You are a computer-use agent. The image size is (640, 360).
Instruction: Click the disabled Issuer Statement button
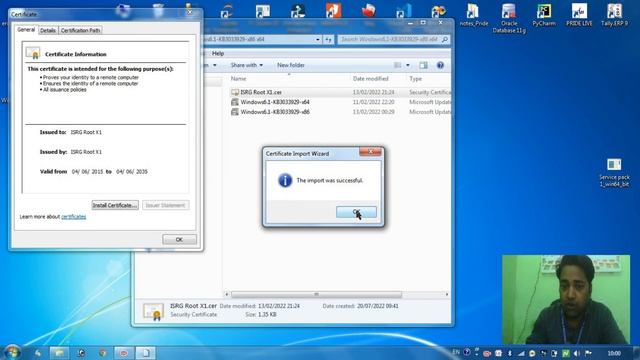[x=165, y=205]
